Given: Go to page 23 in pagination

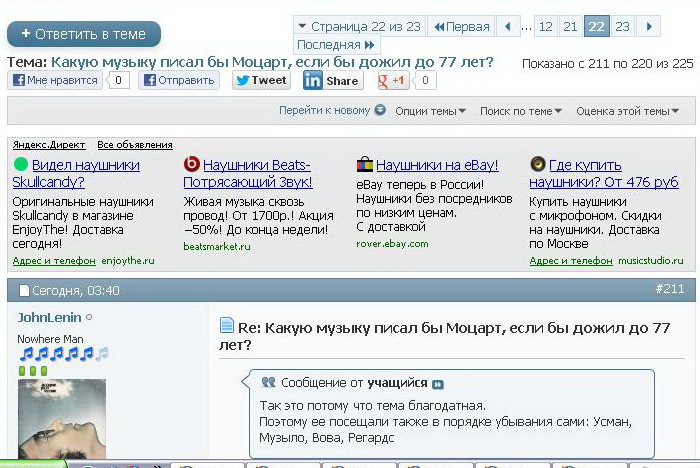Looking at the screenshot, I should (622, 27).
